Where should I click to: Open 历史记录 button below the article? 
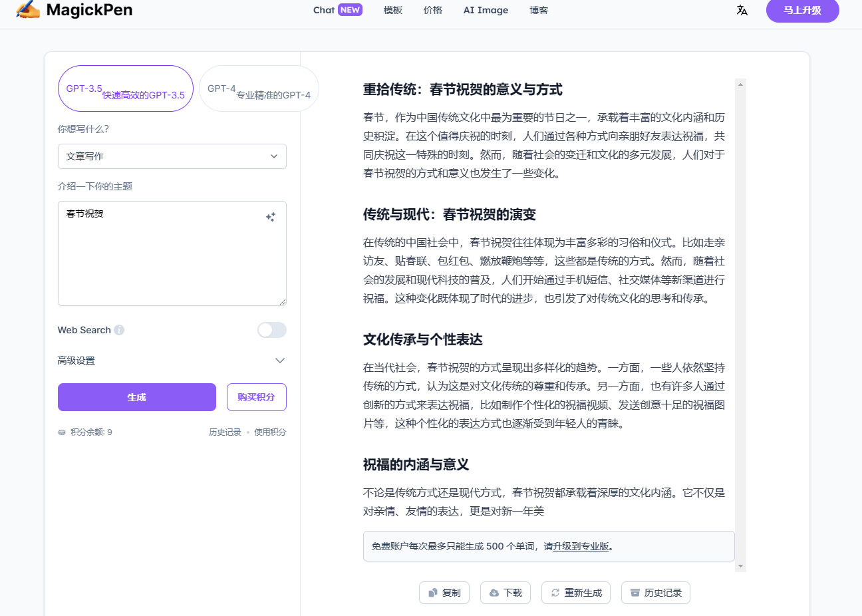pyautogui.click(x=656, y=593)
